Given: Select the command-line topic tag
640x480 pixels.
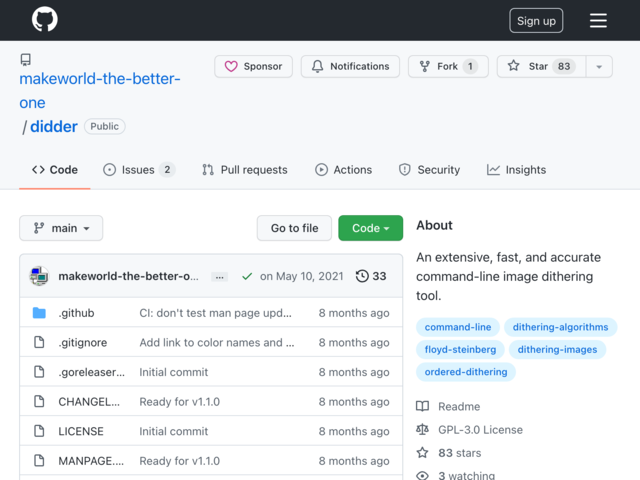Looking at the screenshot, I should [x=458, y=327].
